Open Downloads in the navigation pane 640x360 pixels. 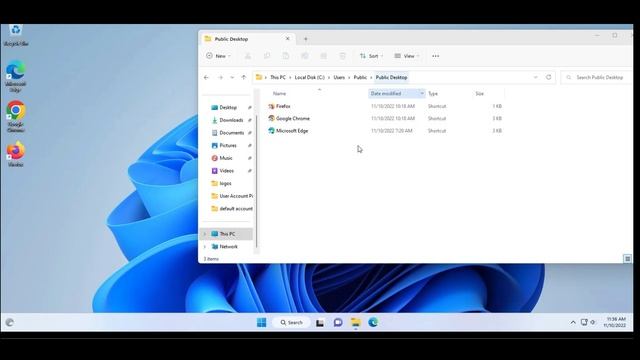tap(231, 120)
